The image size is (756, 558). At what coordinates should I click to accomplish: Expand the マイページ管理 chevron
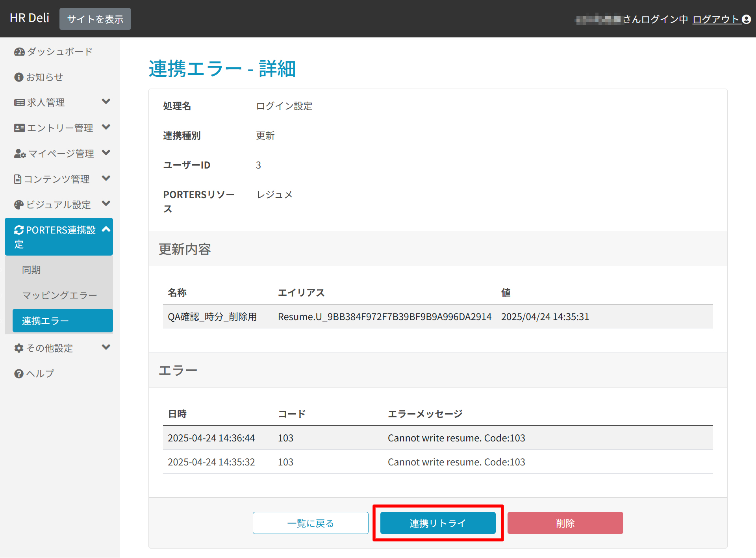(x=106, y=153)
